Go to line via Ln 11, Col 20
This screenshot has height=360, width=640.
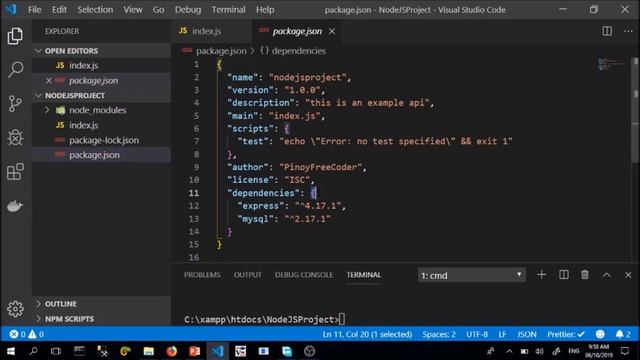point(367,334)
